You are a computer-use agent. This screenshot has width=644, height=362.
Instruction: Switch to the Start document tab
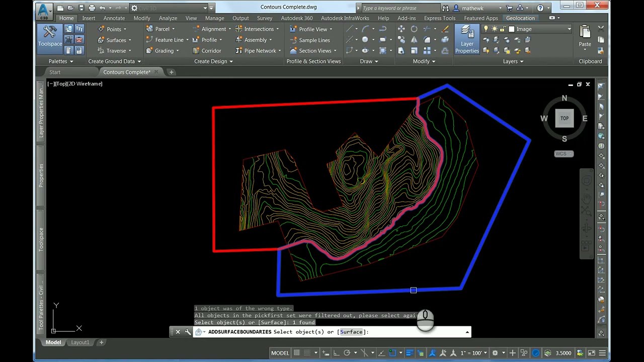[55, 72]
